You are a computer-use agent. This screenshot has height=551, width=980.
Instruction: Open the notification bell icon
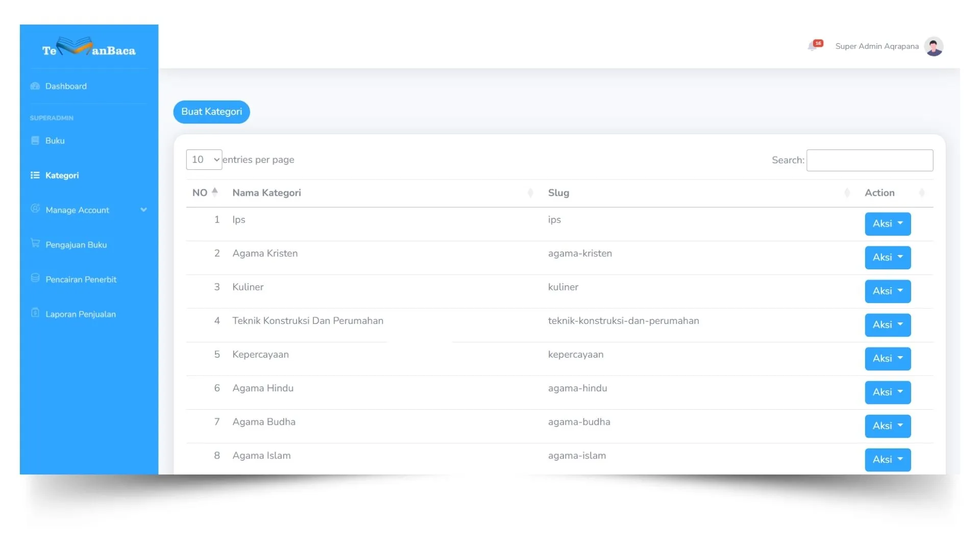813,46
